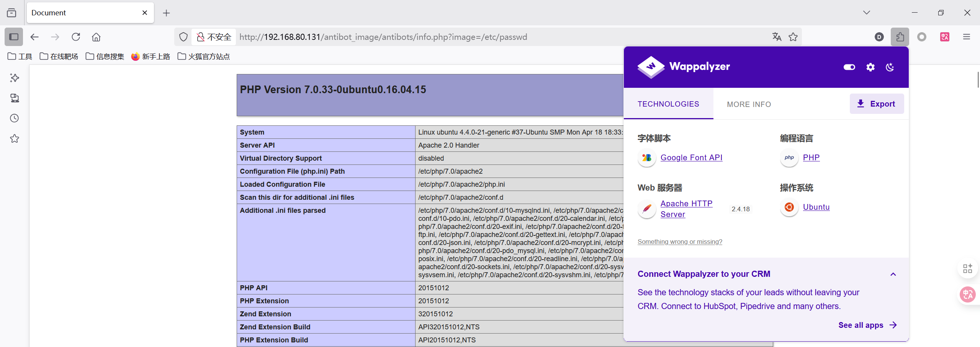
Task: Click the Server API row label
Action: click(x=257, y=145)
